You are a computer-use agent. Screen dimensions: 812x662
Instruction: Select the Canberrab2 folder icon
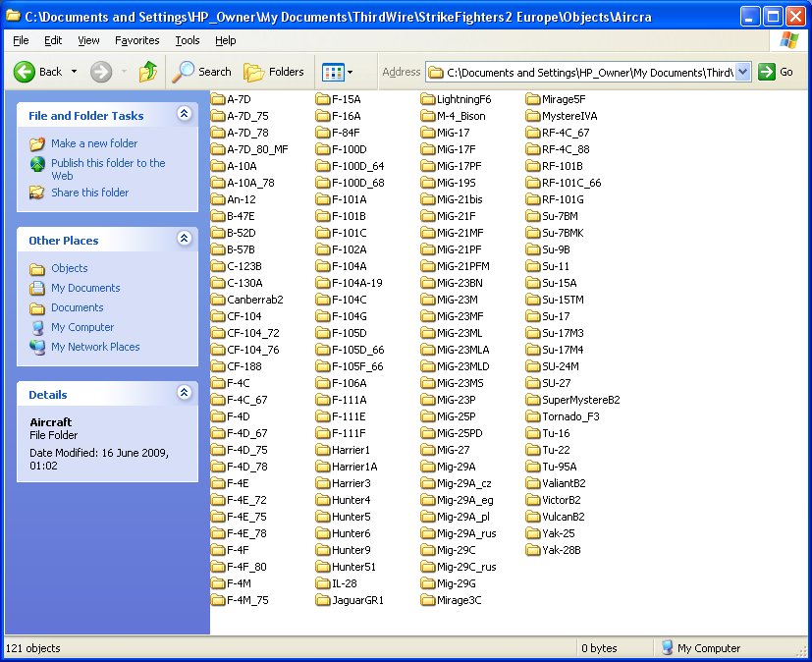218,300
